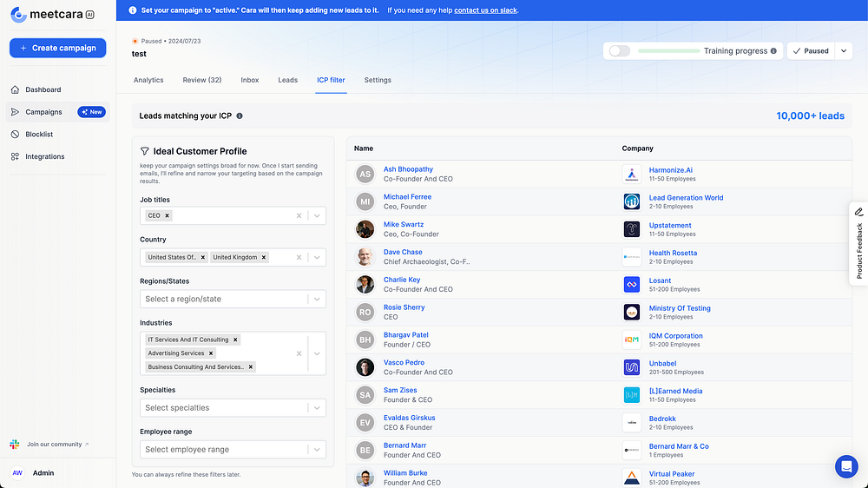Click the Training progress info icon

(774, 51)
